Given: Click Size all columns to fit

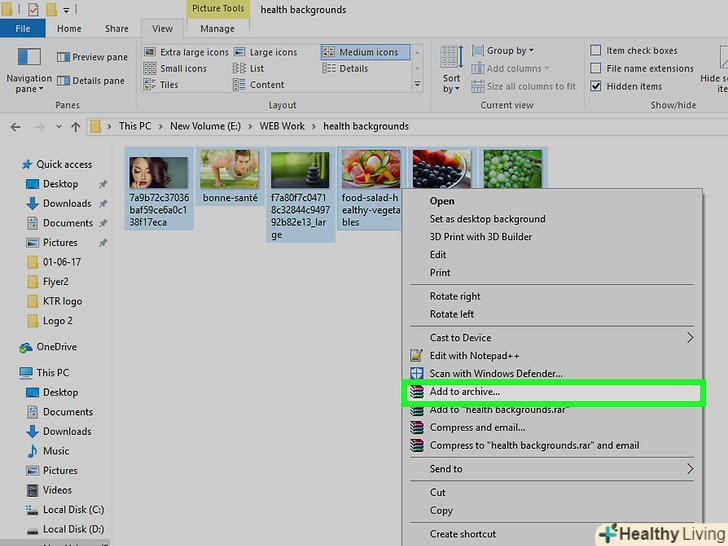Looking at the screenshot, I should [523, 86].
